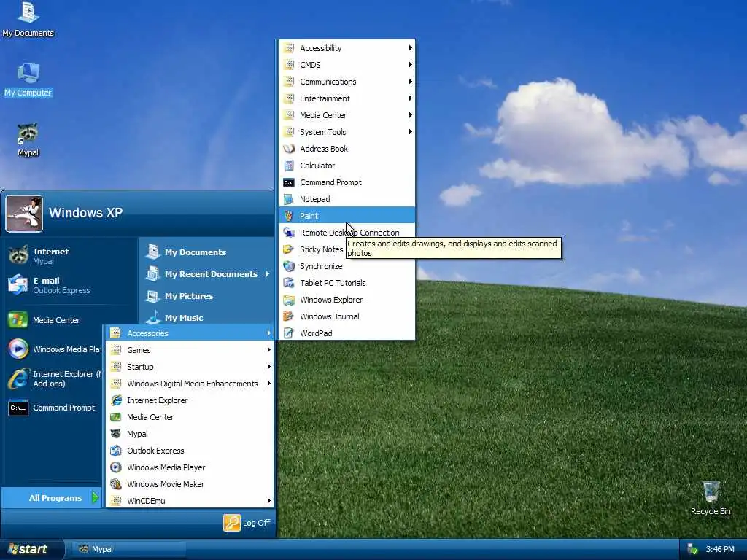Click the Mypal raccoon icon in All Programs

116,434
